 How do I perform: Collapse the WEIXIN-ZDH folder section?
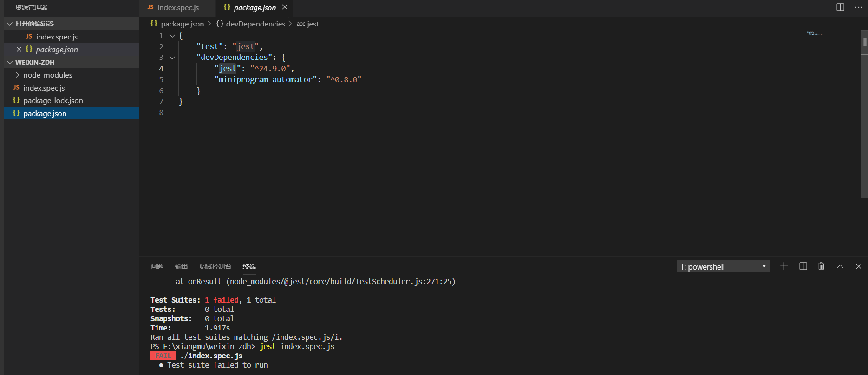[x=10, y=62]
